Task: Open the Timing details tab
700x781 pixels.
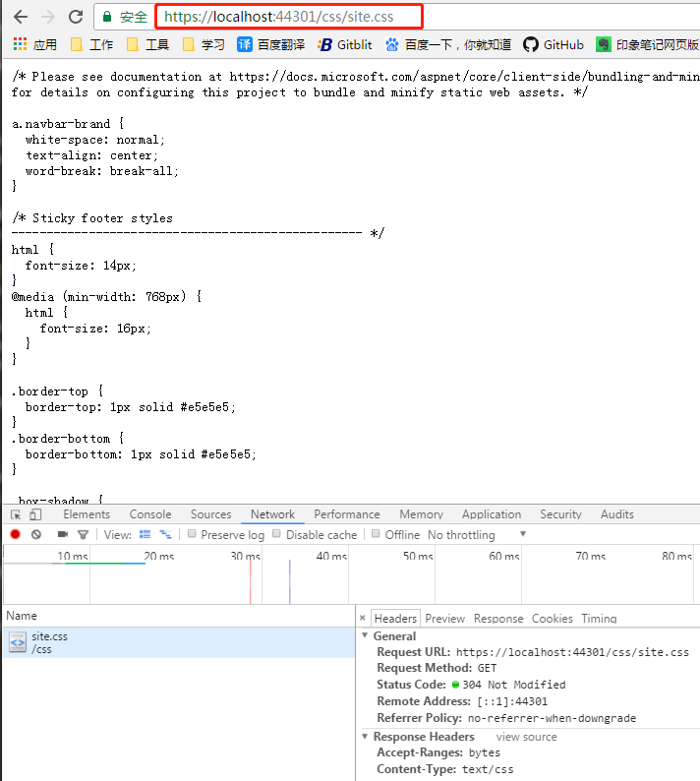Action: pos(599,619)
